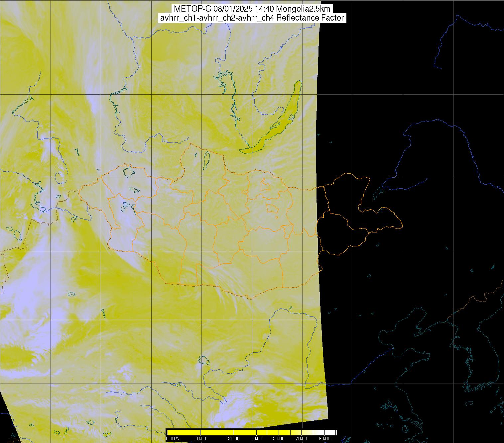Click the '10.00' color scale label
The image size is (504, 443).
point(200,439)
